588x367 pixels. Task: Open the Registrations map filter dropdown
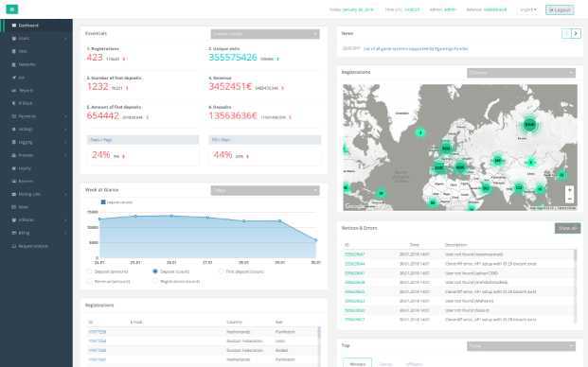[x=522, y=73]
